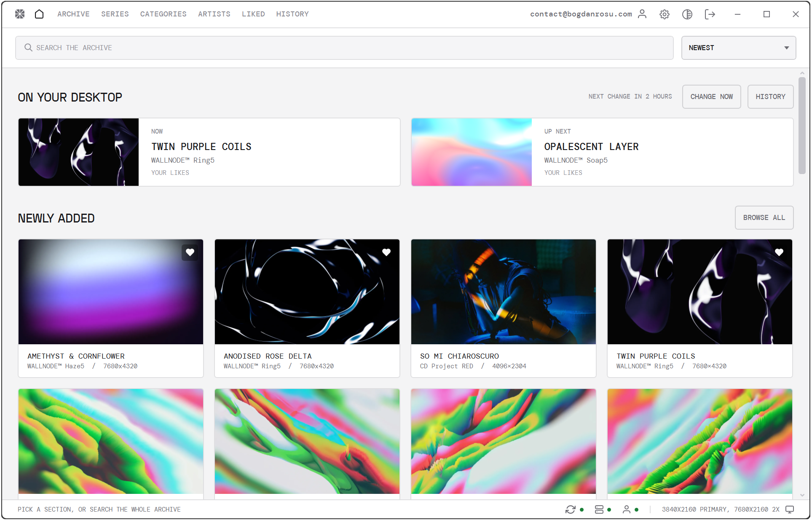The image size is (812, 520).
Task: Click the search magnifier icon
Action: pos(28,48)
